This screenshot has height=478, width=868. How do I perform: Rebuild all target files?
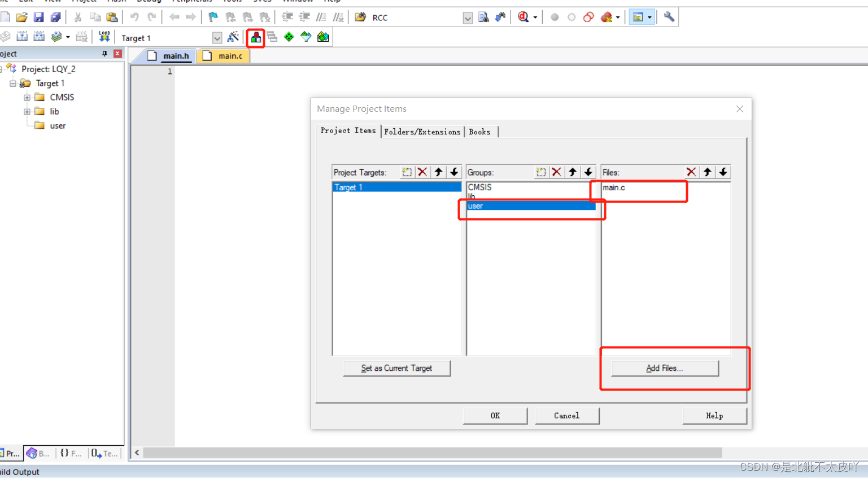[39, 37]
